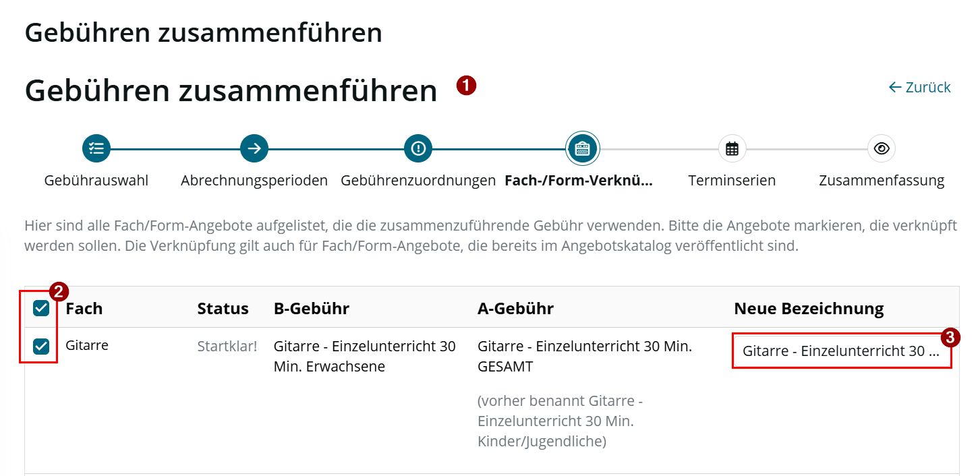Select the Zusammenfassung step label
This screenshot has width=980, height=476.
point(882,181)
